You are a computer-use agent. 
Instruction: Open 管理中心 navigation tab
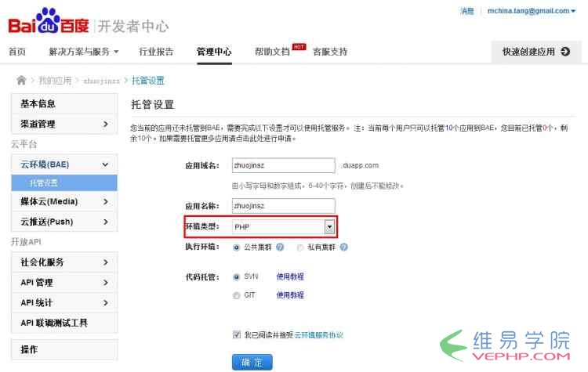214,52
